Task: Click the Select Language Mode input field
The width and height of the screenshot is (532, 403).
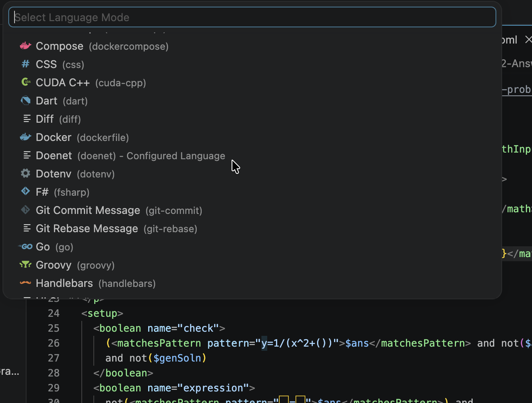Action: (x=252, y=17)
